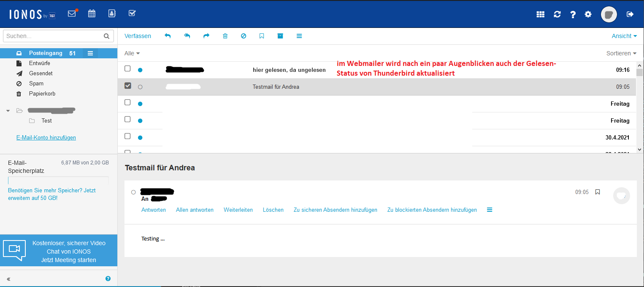Open the tasks checkmark icon
This screenshot has width=644, height=287.
click(x=132, y=14)
